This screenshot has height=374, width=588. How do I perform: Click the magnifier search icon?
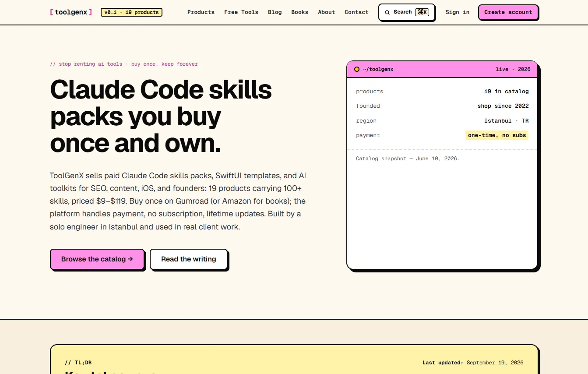pos(387,12)
